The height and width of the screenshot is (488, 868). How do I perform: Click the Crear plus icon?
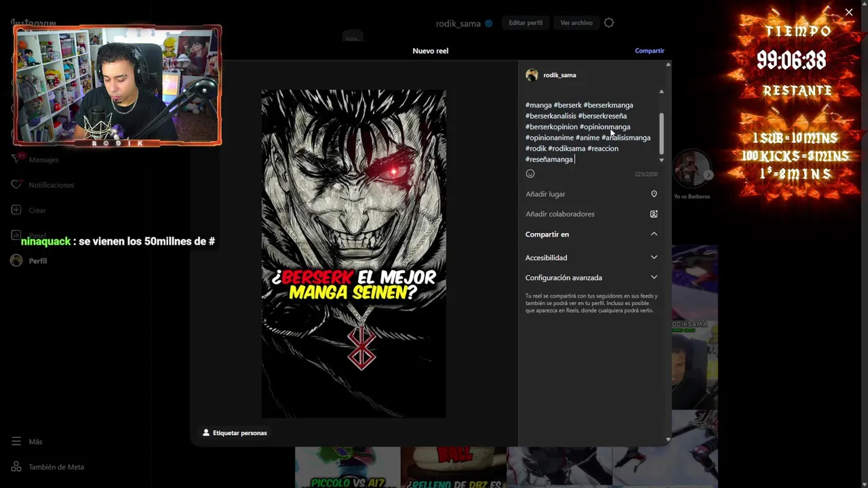16,210
